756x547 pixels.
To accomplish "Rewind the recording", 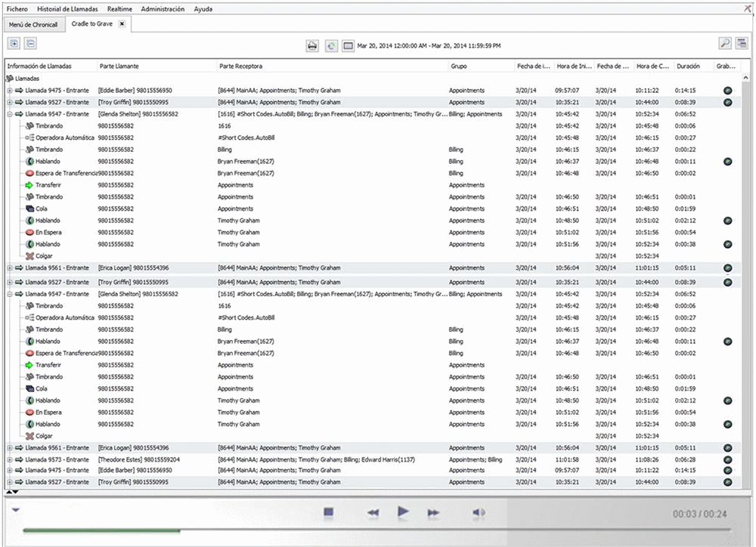I will click(373, 513).
